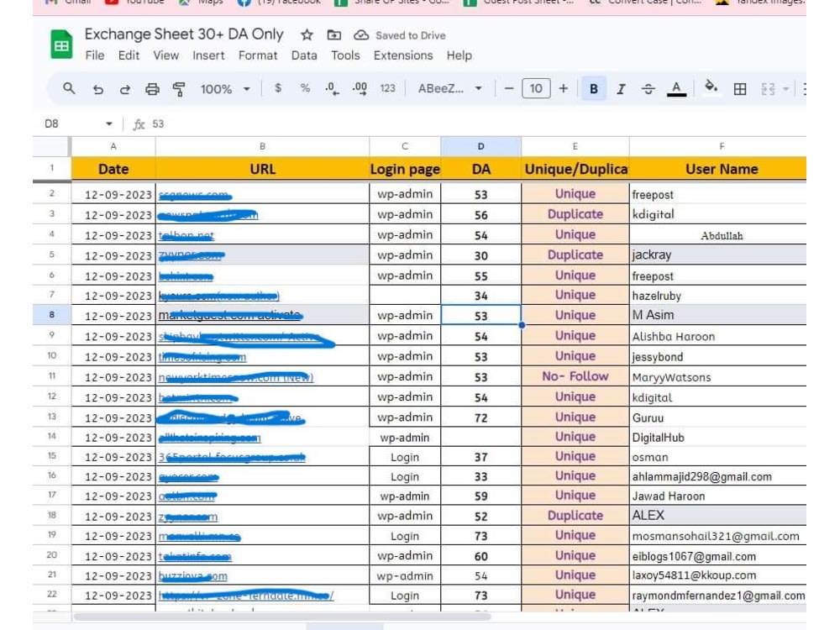Open more number formats 123

tap(388, 88)
